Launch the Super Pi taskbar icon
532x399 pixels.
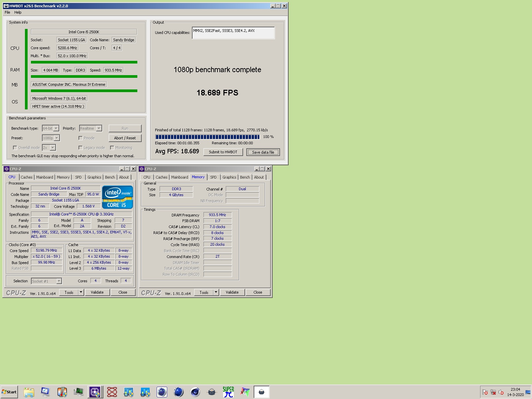(x=228, y=392)
